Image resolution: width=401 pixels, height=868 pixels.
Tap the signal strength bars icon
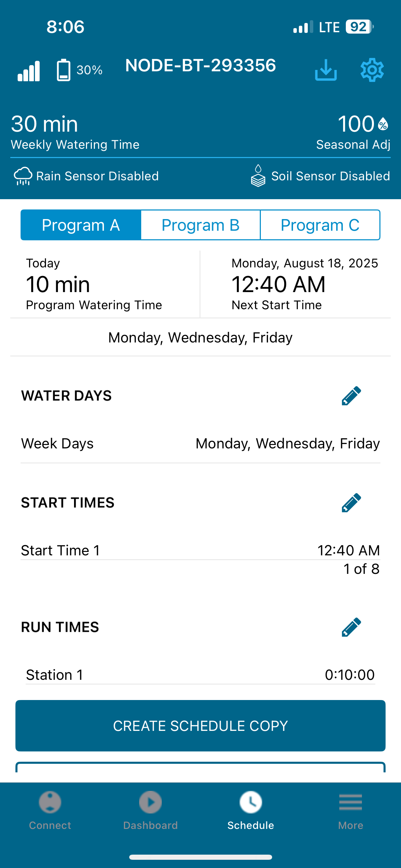29,71
